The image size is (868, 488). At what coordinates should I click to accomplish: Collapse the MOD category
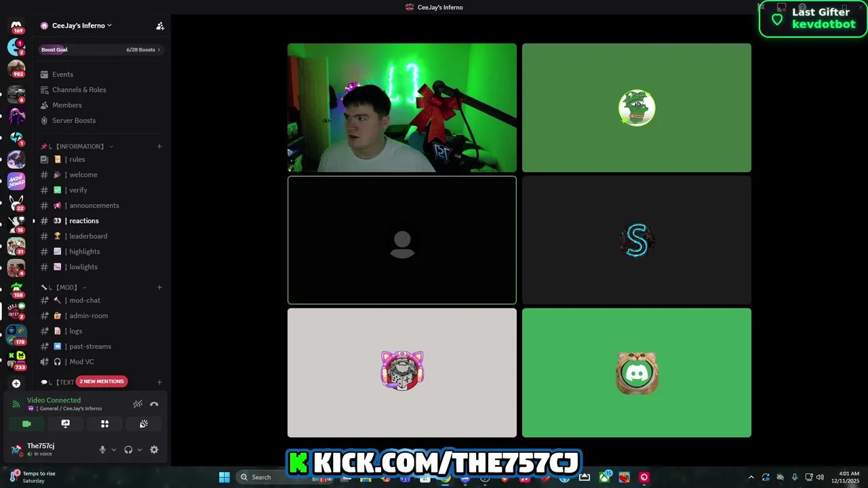pos(64,287)
